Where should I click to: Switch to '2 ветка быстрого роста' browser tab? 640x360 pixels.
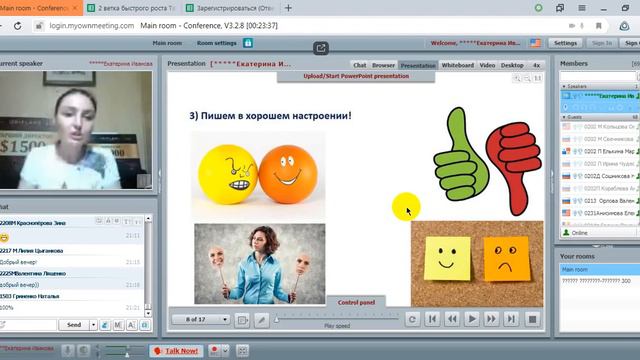(x=132, y=8)
